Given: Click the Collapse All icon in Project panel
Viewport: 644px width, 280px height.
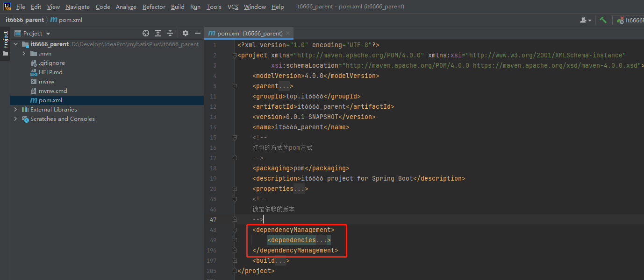Looking at the screenshot, I should pyautogui.click(x=170, y=33).
